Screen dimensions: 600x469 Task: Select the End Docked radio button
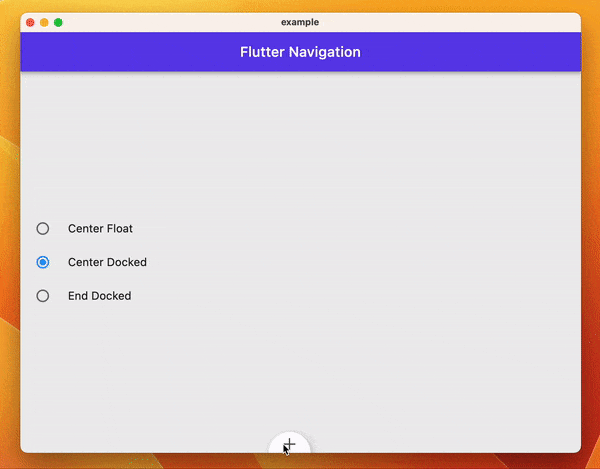point(42,296)
